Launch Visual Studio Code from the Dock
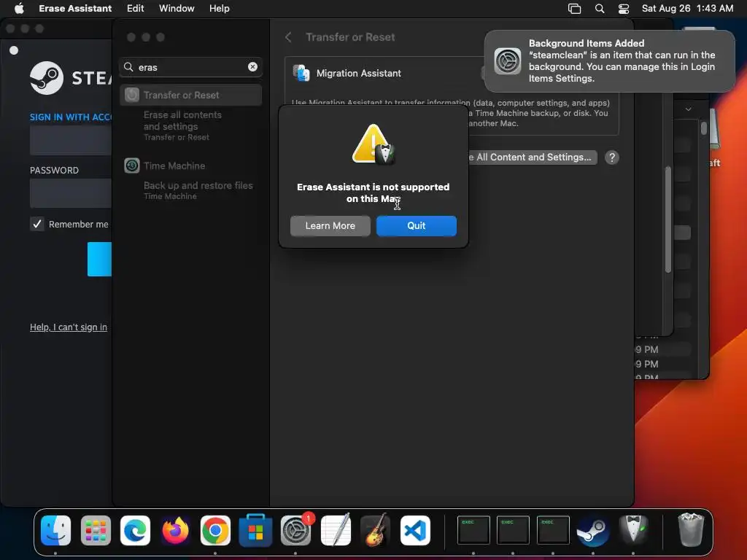The height and width of the screenshot is (560, 747). (x=415, y=530)
